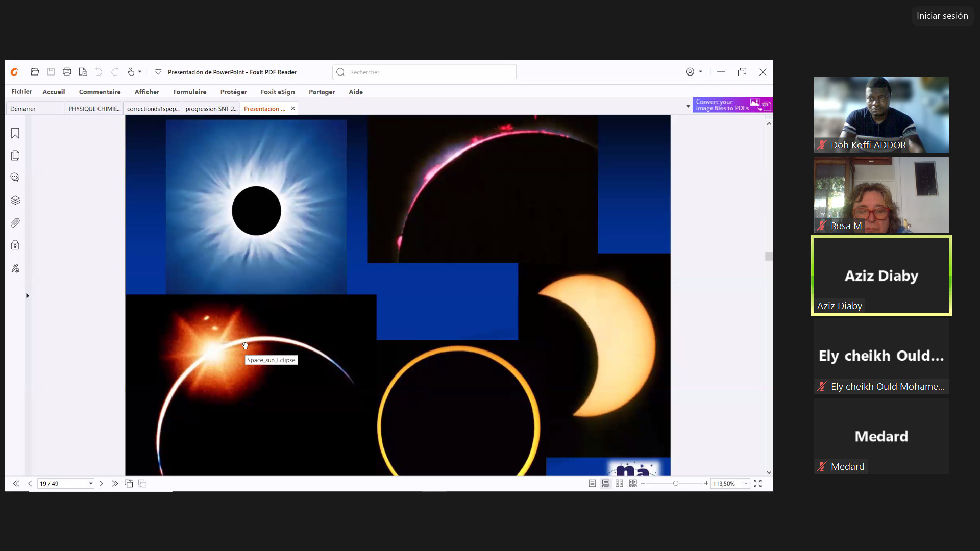Click the next view icon

point(142,483)
